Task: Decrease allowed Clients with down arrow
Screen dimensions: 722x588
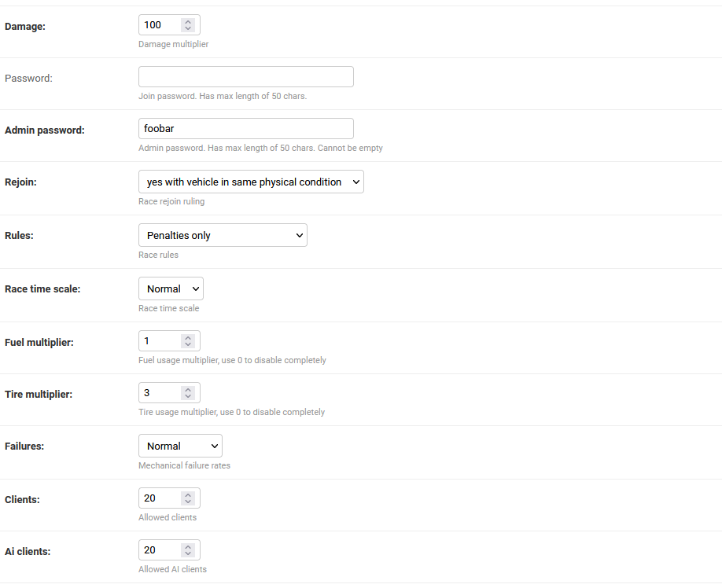Action: [187, 502]
